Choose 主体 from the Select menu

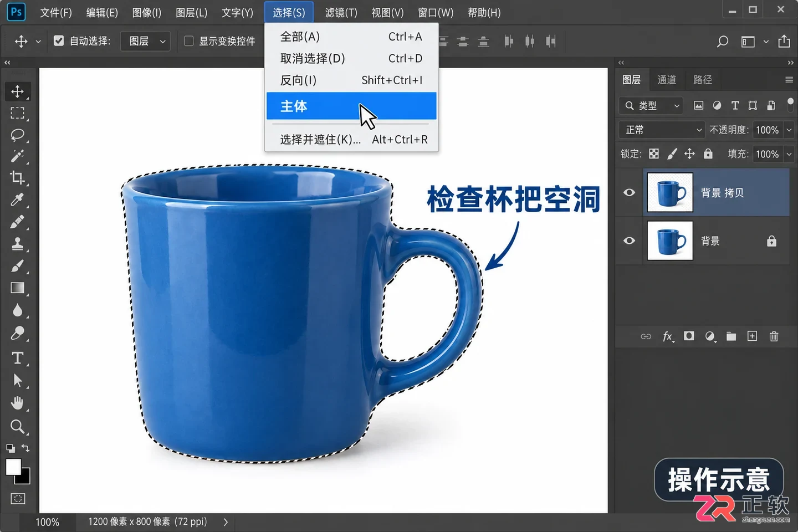click(351, 106)
